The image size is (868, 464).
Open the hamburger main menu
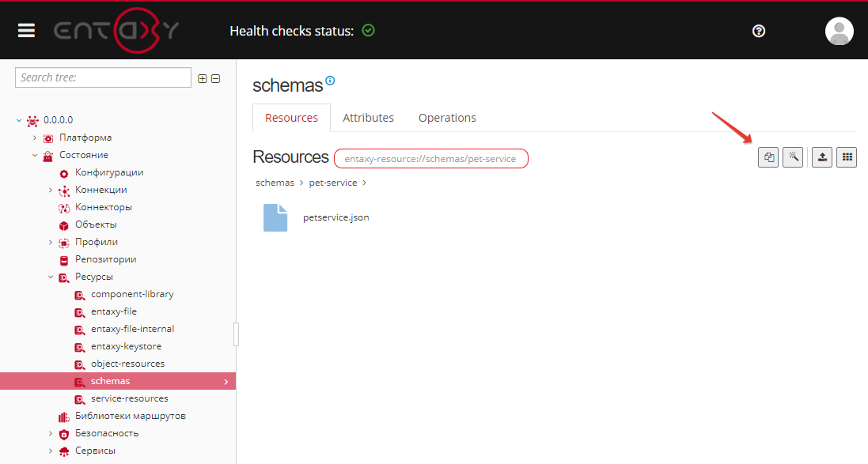pyautogui.click(x=27, y=31)
